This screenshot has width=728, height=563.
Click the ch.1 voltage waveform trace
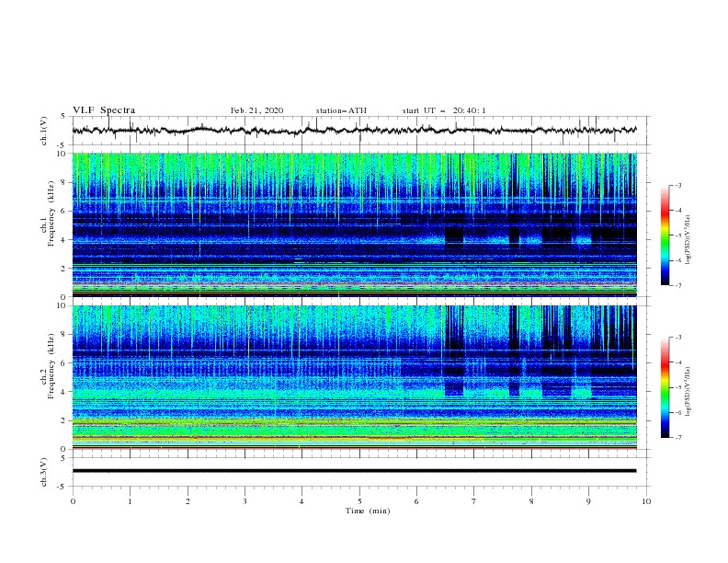click(354, 131)
